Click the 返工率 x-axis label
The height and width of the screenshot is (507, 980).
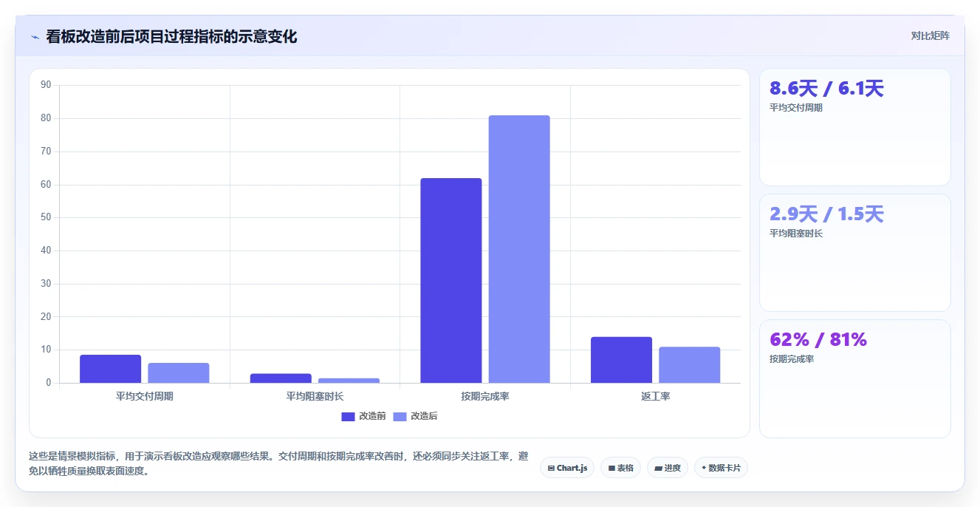pyautogui.click(x=655, y=396)
